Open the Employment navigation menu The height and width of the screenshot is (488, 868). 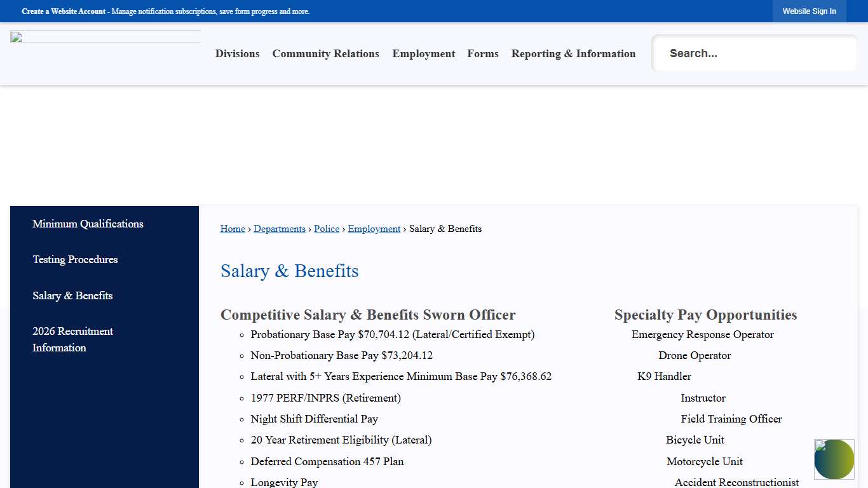click(423, 53)
